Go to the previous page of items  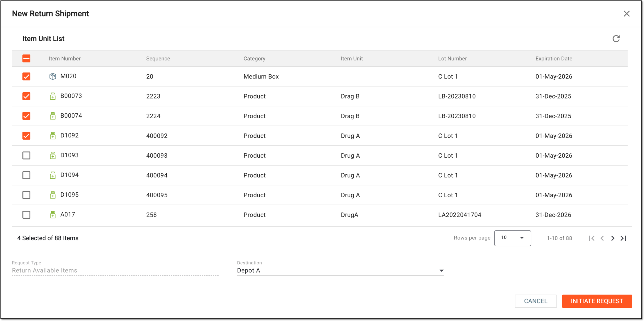602,238
